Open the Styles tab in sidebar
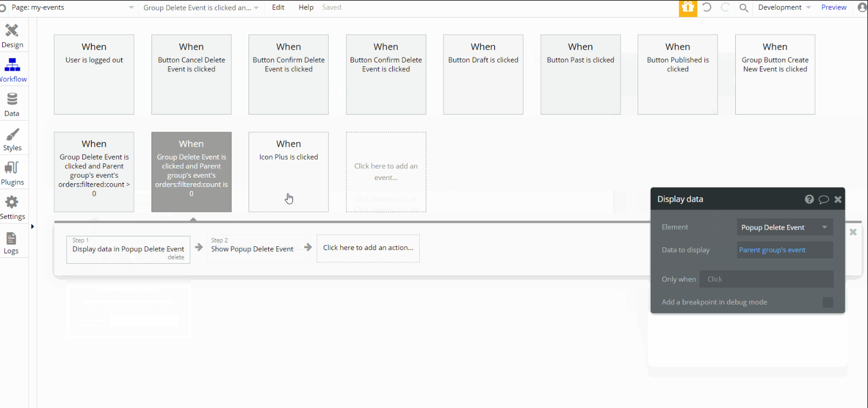This screenshot has height=408, width=868. point(12,139)
